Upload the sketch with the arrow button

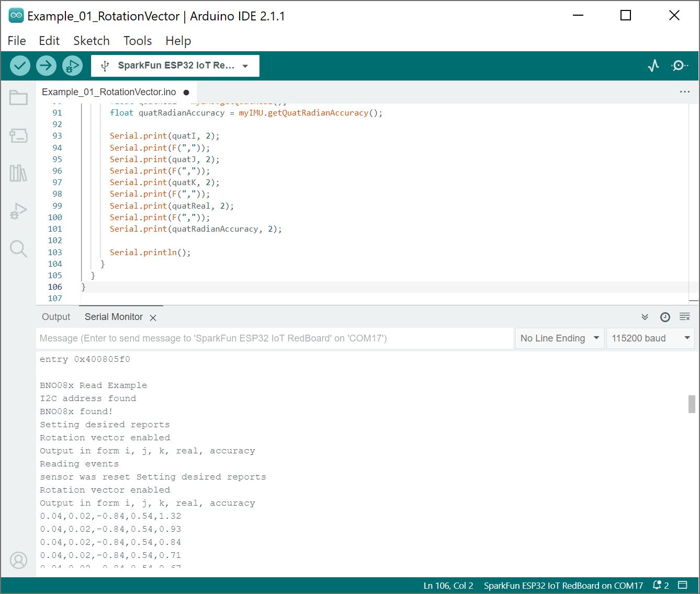click(x=46, y=65)
